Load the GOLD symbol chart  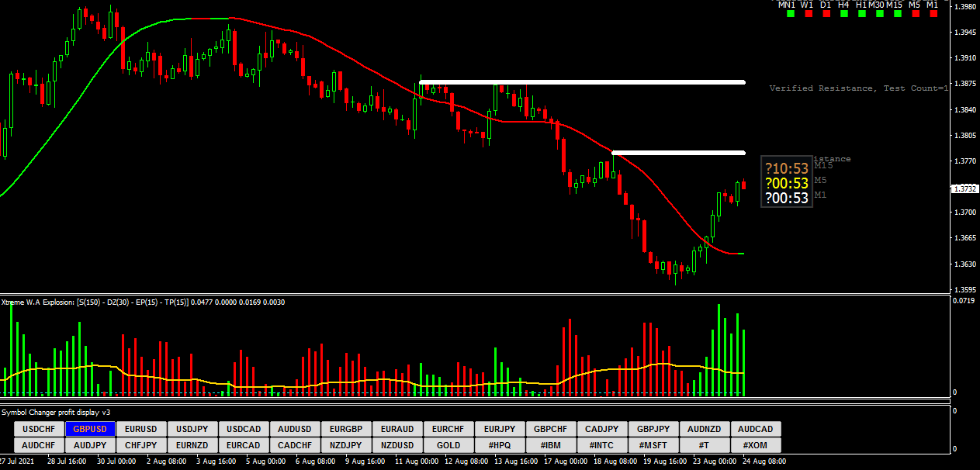pos(448,445)
